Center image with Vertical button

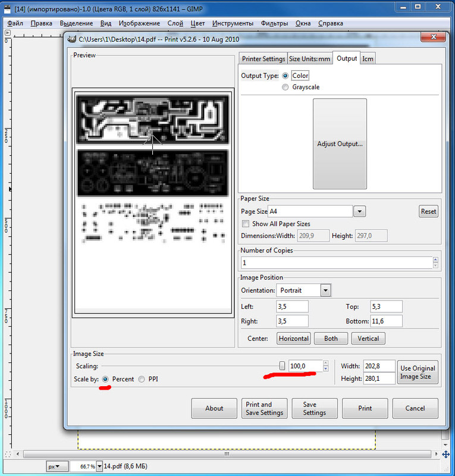pyautogui.click(x=368, y=339)
